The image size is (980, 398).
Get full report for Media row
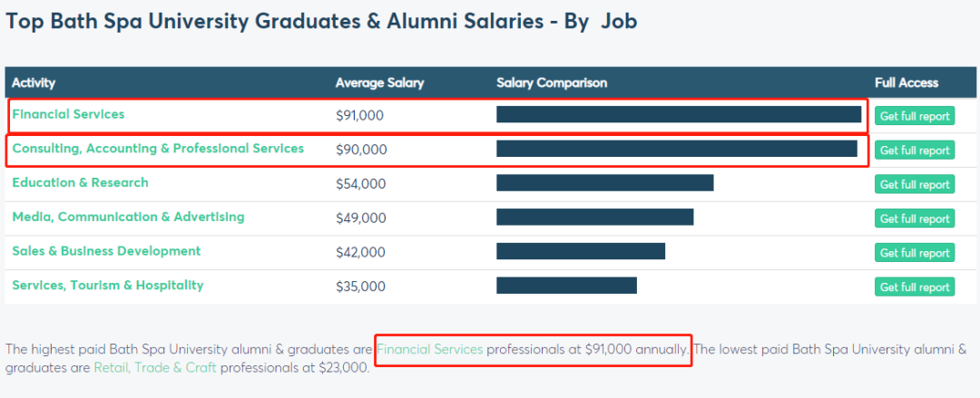pyautogui.click(x=915, y=218)
